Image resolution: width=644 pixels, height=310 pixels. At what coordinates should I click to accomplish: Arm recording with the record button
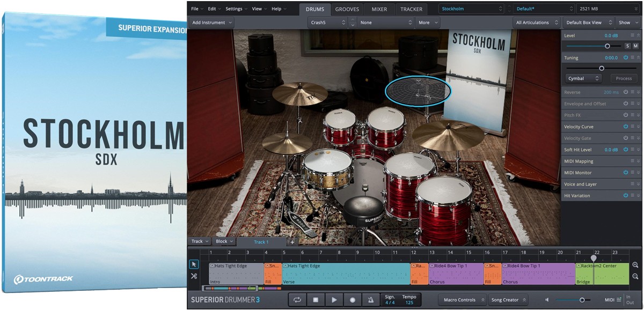coord(352,300)
